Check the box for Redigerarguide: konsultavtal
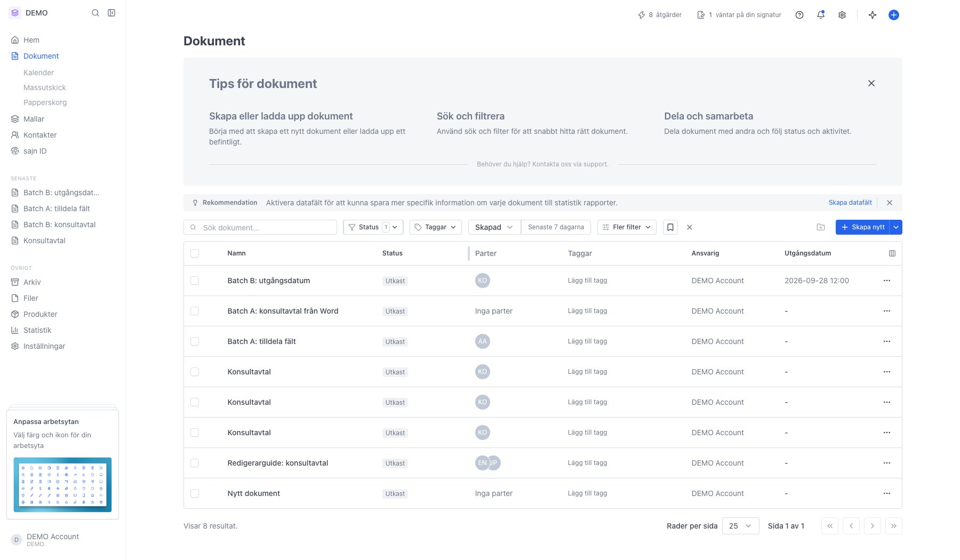Viewport: 960px width, 560px height. 195,463
